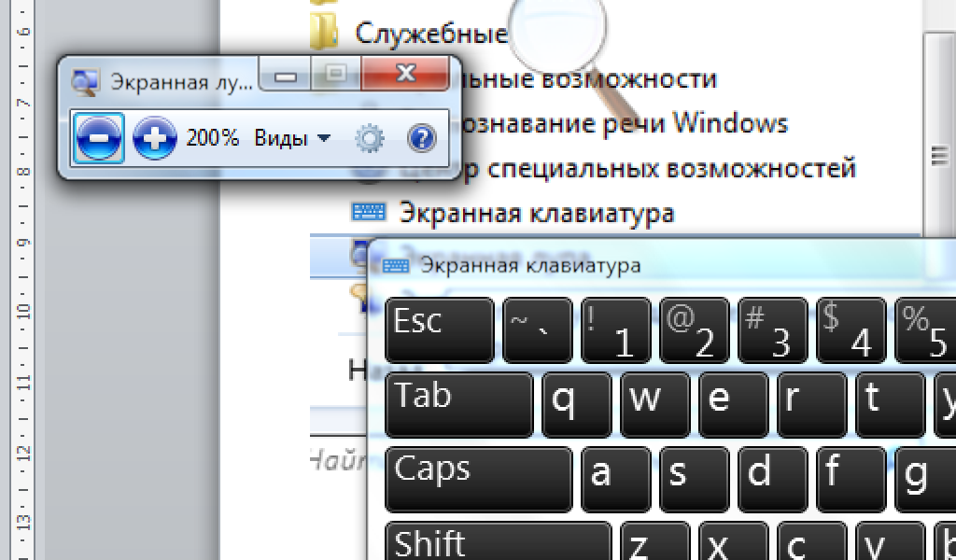Viewport: 956px width, 560px height.
Task: Click the keyboard icon beside Экранная клавиатура entry
Action: (x=369, y=212)
